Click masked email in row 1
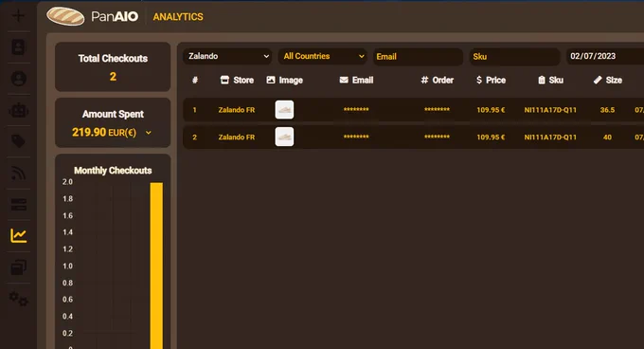Screen dimensions: 644x349 click(356, 109)
